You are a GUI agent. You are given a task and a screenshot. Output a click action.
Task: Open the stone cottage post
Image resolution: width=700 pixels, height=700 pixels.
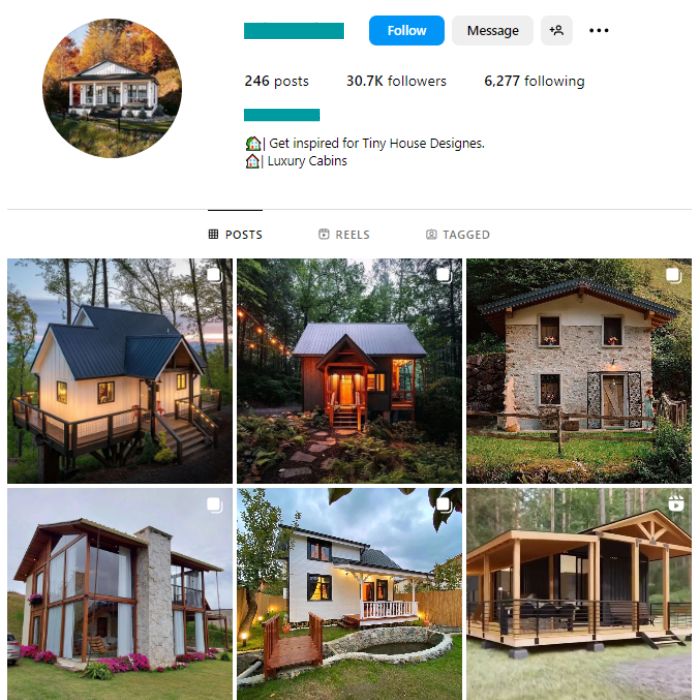pos(579,371)
